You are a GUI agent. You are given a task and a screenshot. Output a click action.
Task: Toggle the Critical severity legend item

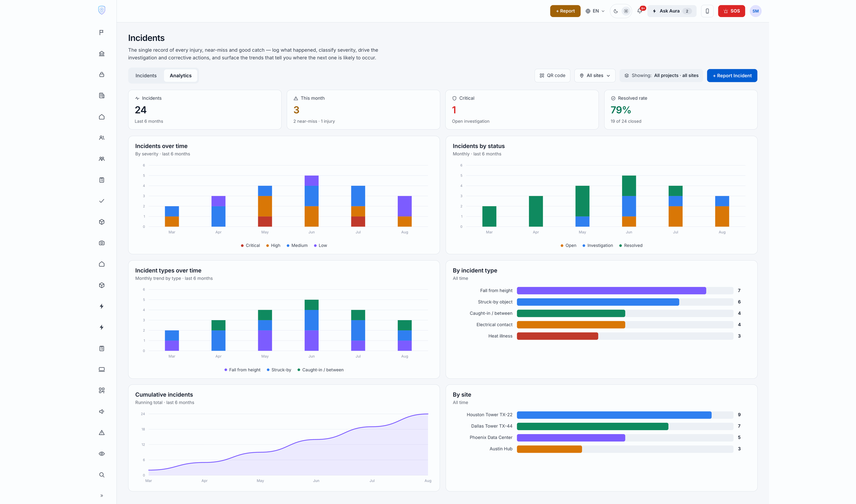(250, 246)
